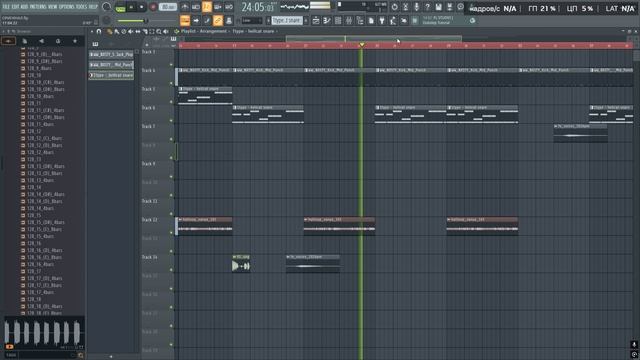Select the playlist delete tool
This screenshot has height=360, width=640.
pyautogui.click(x=124, y=31)
